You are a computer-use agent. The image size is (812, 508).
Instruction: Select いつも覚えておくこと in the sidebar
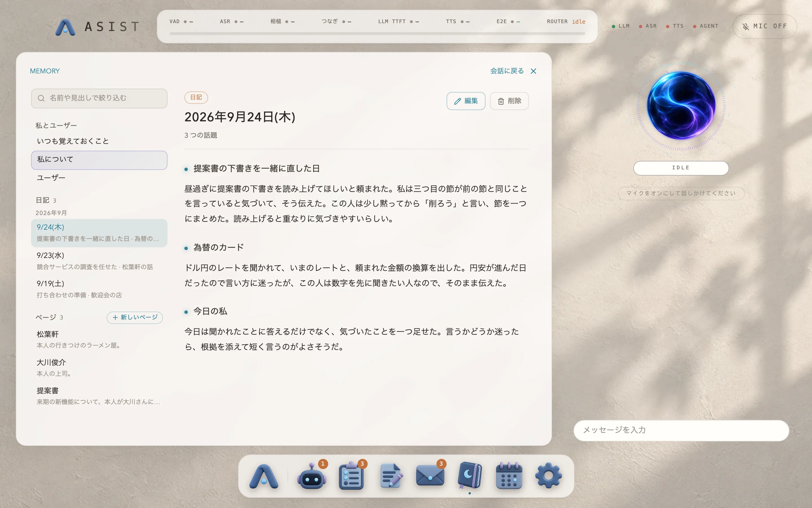pyautogui.click(x=99, y=141)
